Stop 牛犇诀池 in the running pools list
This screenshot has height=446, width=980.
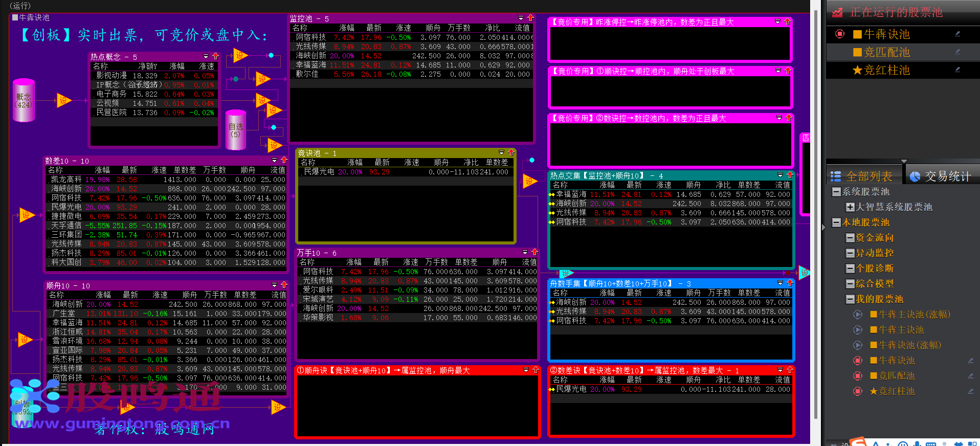pos(839,34)
